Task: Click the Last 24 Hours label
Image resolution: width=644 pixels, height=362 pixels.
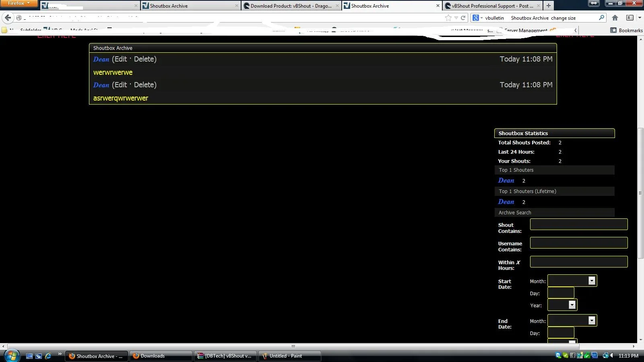Action: [x=516, y=152]
